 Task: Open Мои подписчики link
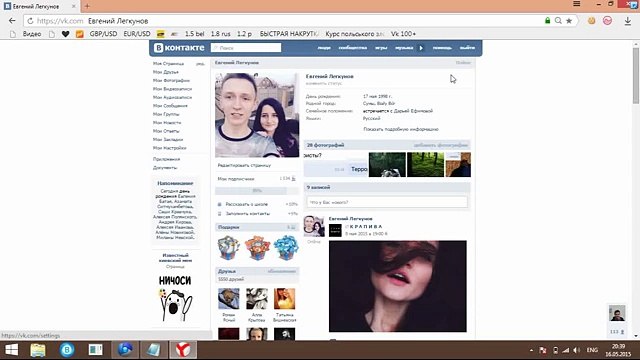coord(236,179)
